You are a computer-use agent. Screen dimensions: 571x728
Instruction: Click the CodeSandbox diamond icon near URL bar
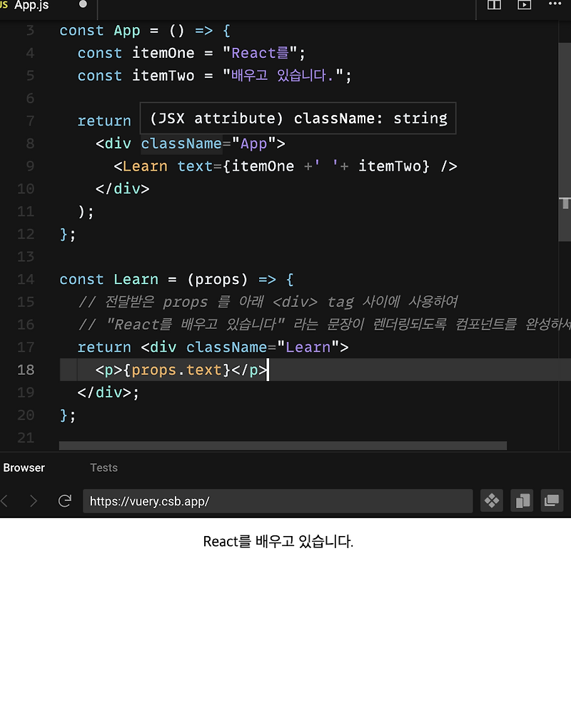(491, 500)
